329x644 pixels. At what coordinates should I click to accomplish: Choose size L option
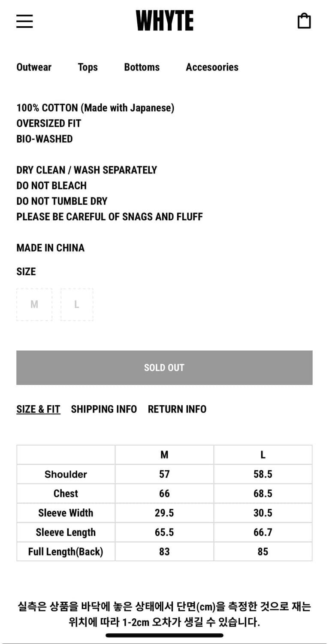click(x=77, y=304)
